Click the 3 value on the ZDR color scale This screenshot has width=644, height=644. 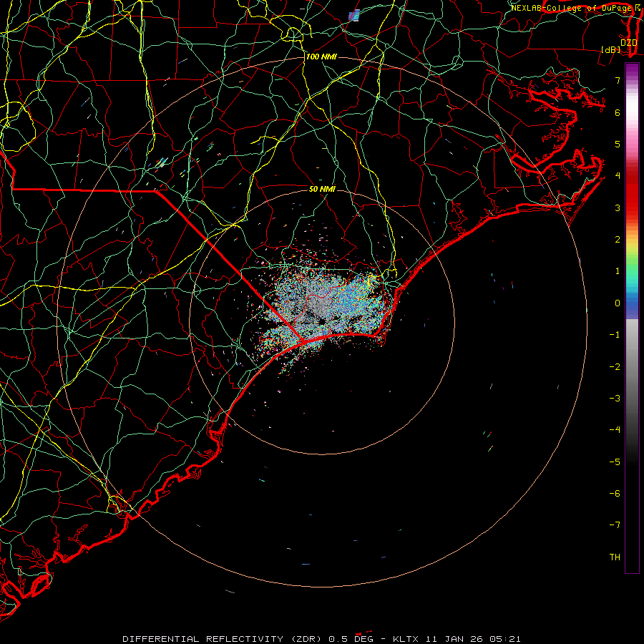(618, 208)
